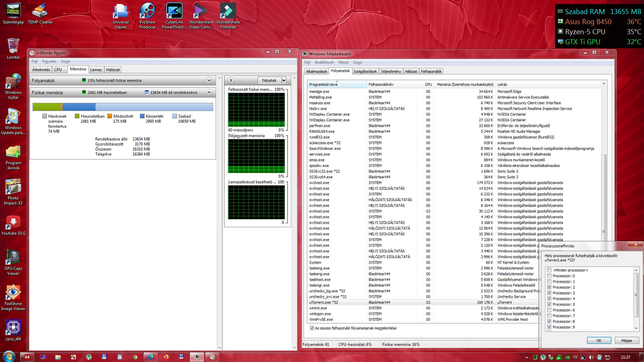Launch ProShow Producer shortcut

(x=147, y=16)
